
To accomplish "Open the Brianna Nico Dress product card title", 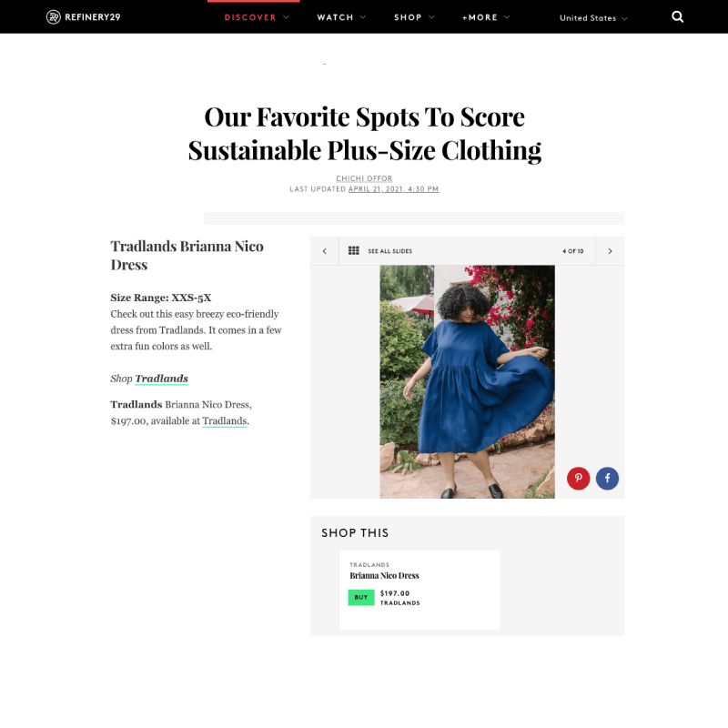I will [384, 576].
